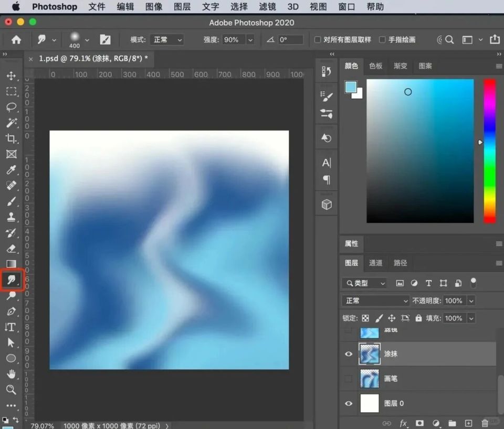Viewport: 504px width, 429px height.
Task: Enable 对所有图层取样 checkbox
Action: [x=318, y=40]
